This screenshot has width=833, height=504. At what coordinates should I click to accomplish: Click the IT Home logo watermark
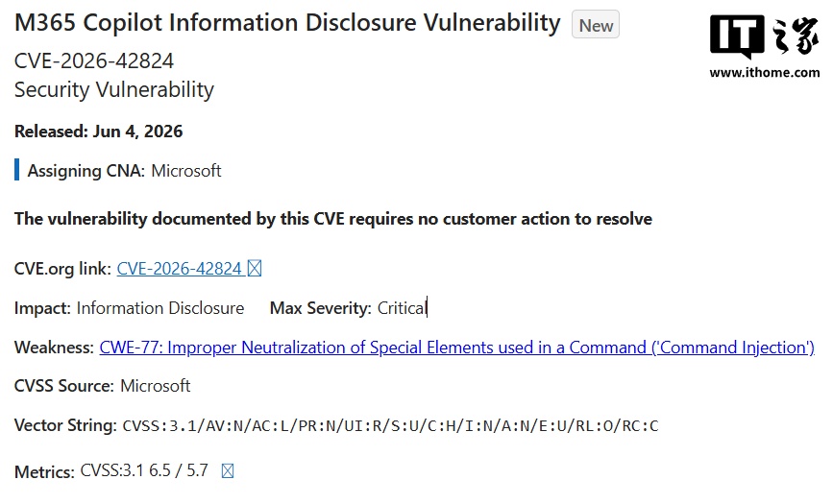click(x=764, y=36)
